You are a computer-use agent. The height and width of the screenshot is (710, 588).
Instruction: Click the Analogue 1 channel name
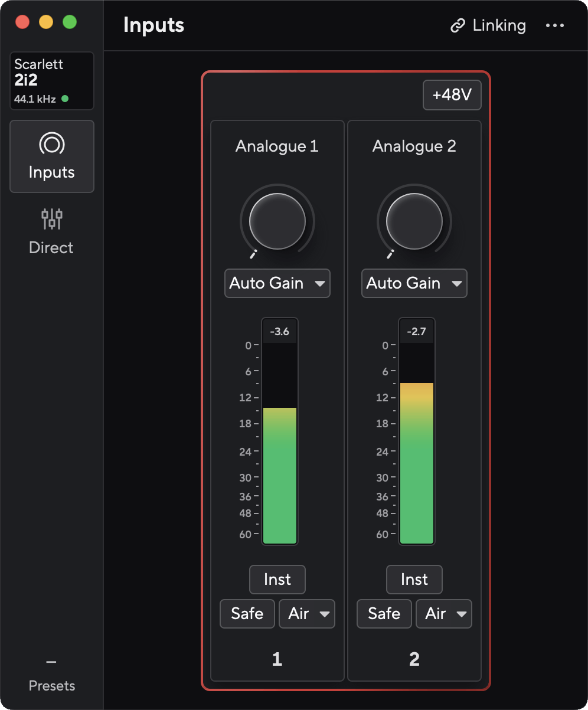tap(277, 146)
